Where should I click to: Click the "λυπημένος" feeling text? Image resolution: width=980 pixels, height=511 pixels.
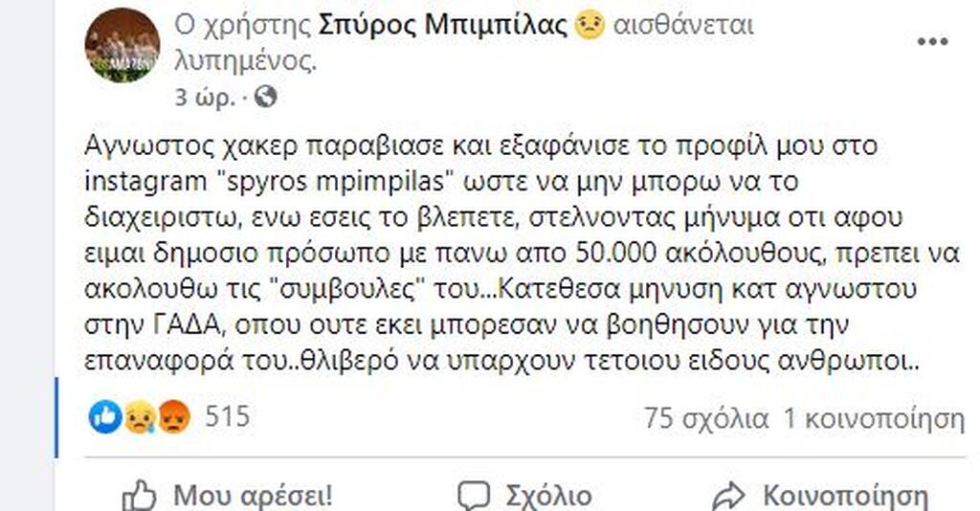tap(244, 61)
